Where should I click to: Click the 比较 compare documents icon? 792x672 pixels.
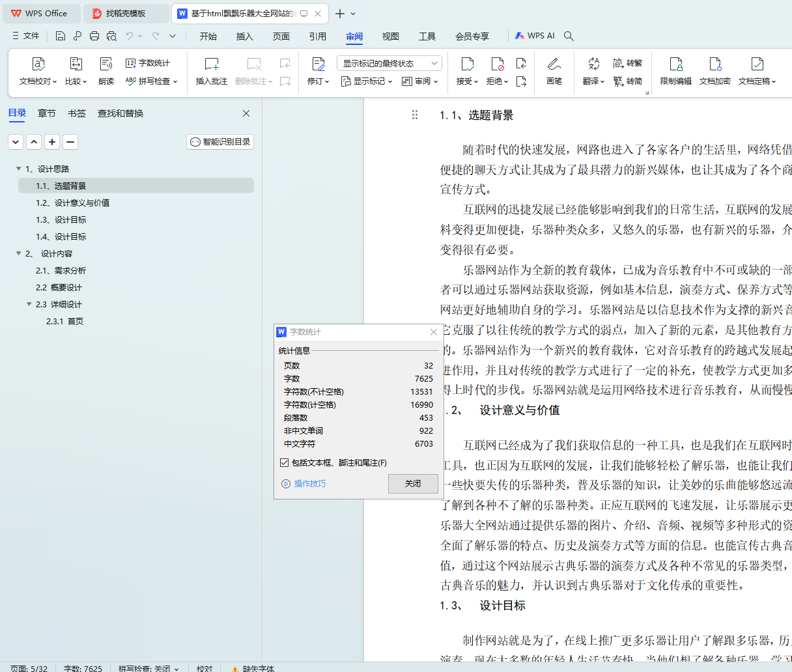pos(76,64)
